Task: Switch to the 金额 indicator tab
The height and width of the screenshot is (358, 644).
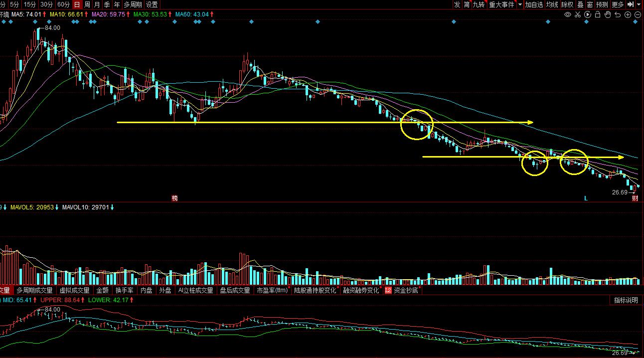Action: 102,290
